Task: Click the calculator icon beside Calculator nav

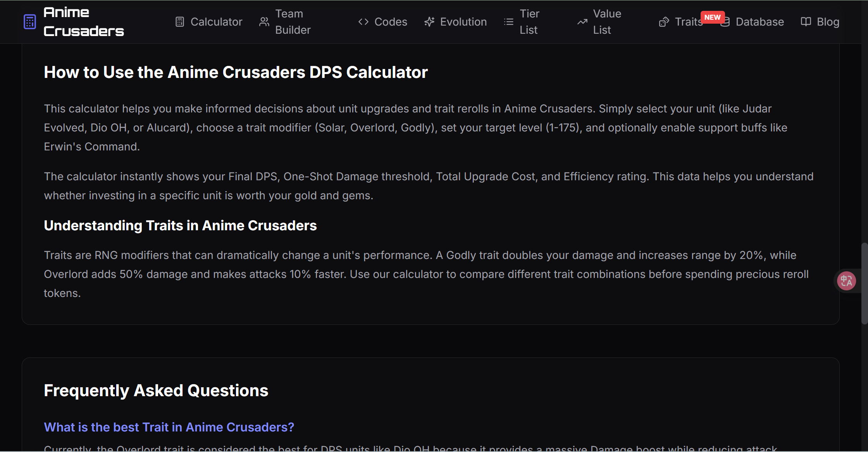Action: coord(180,22)
